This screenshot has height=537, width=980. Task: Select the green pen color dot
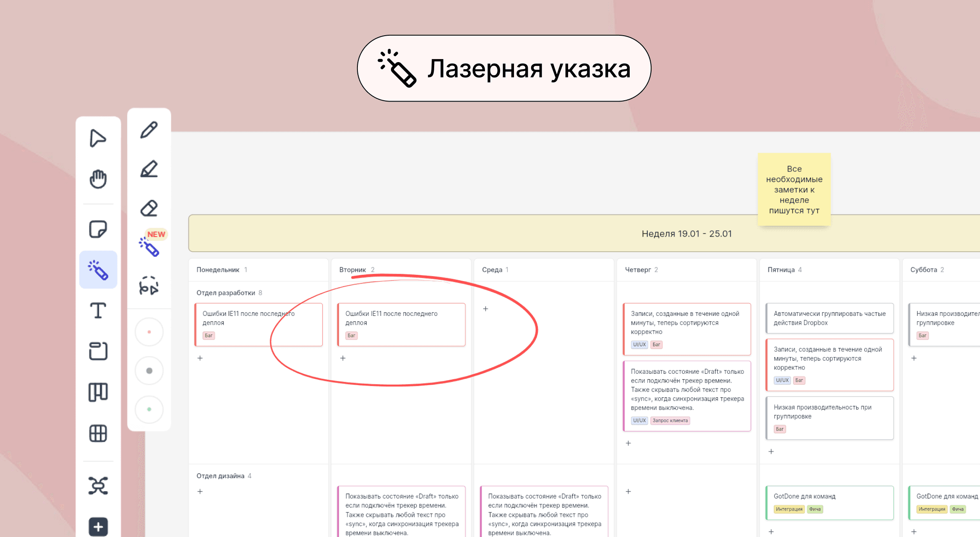149,409
